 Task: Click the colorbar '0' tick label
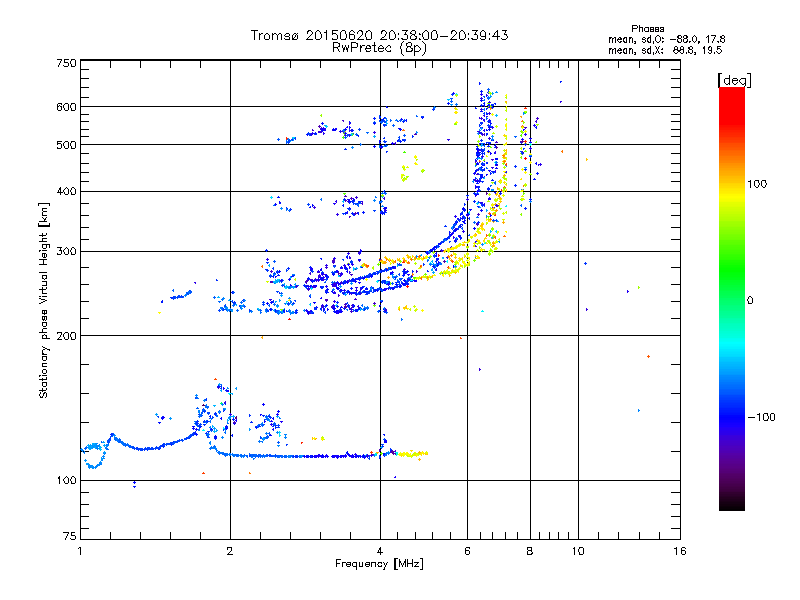click(x=750, y=300)
